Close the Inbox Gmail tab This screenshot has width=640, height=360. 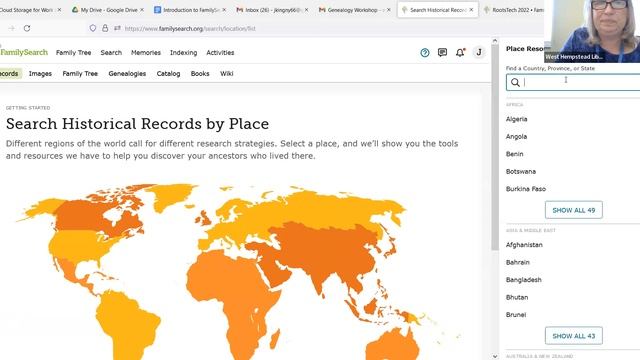click(307, 9)
